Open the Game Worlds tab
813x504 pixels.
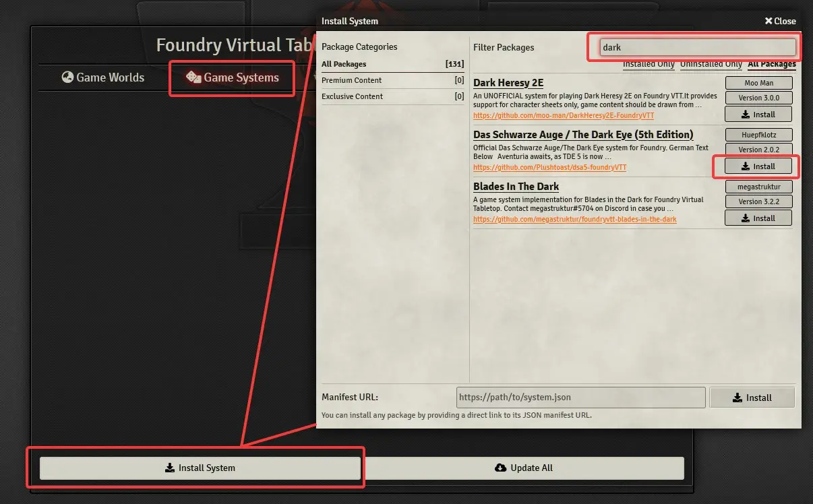103,77
